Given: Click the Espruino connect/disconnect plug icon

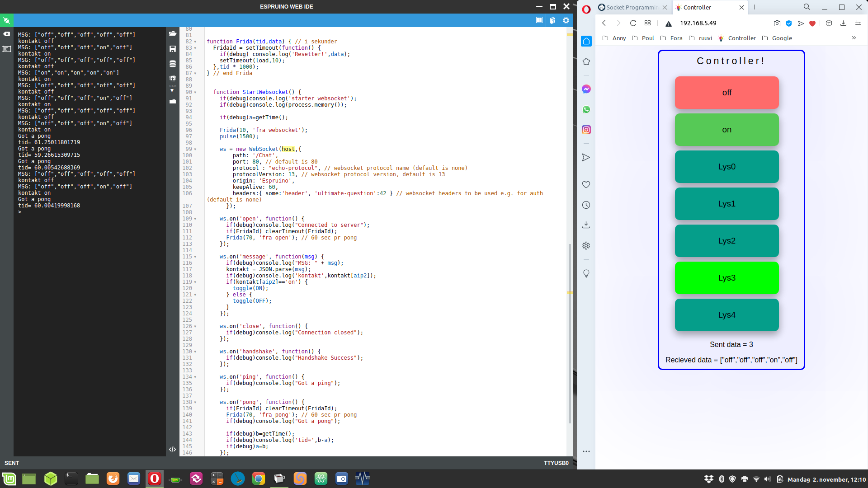Looking at the screenshot, I should tap(6, 20).
